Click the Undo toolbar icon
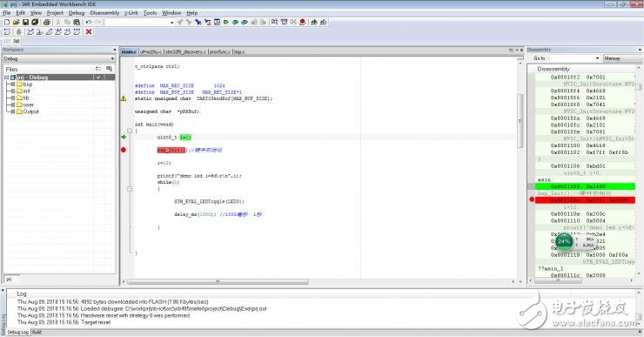This screenshot has height=337, width=644. click(89, 22)
